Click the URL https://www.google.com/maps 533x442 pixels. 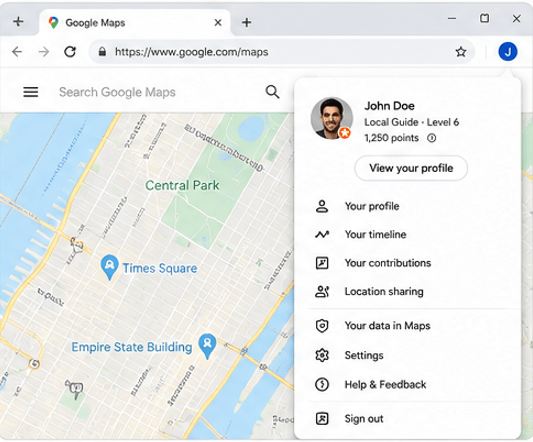tap(192, 52)
